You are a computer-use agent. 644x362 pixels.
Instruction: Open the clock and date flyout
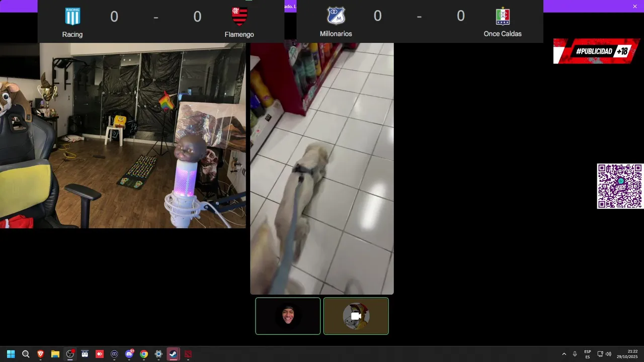pyautogui.click(x=627, y=354)
